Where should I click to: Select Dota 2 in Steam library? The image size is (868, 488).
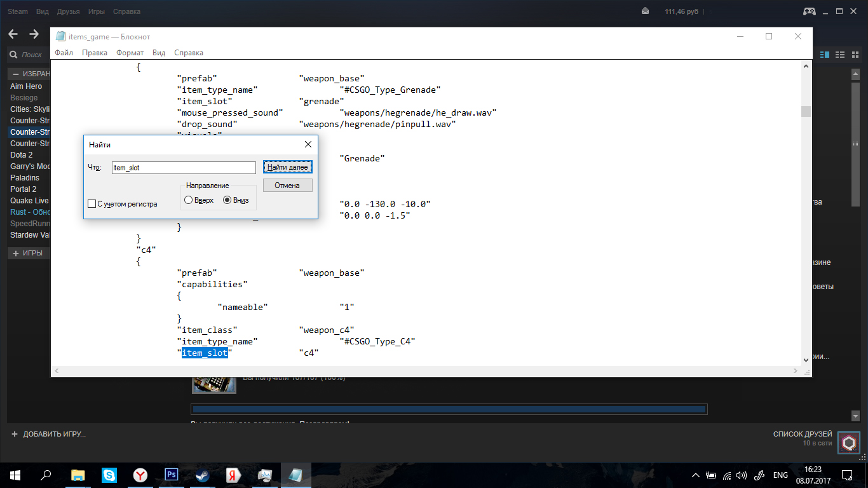pyautogui.click(x=22, y=155)
